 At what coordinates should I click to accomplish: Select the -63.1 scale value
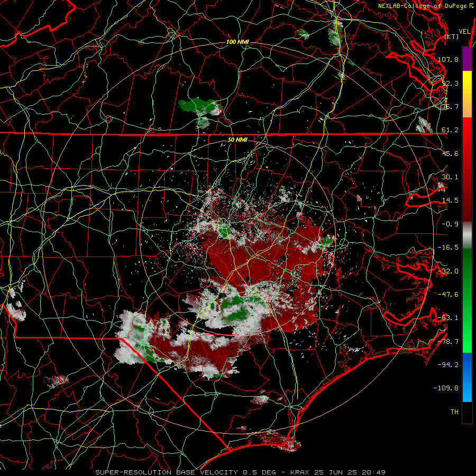[x=448, y=318]
